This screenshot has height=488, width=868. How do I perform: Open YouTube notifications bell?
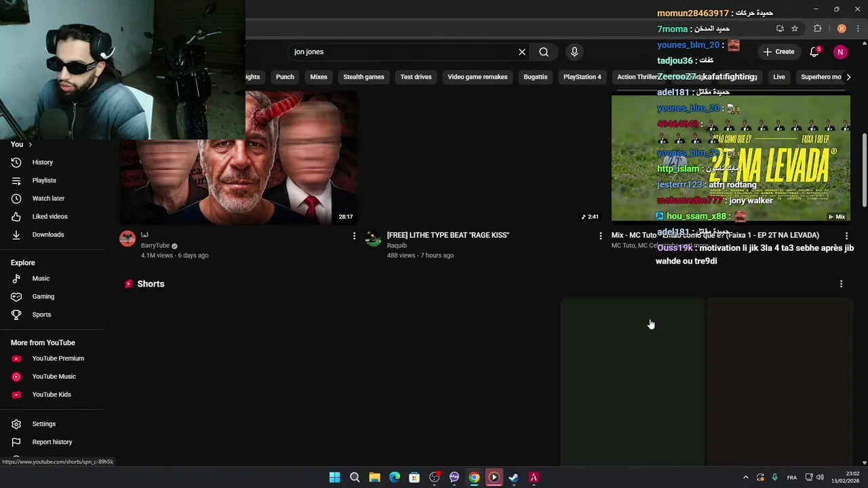coord(814,52)
